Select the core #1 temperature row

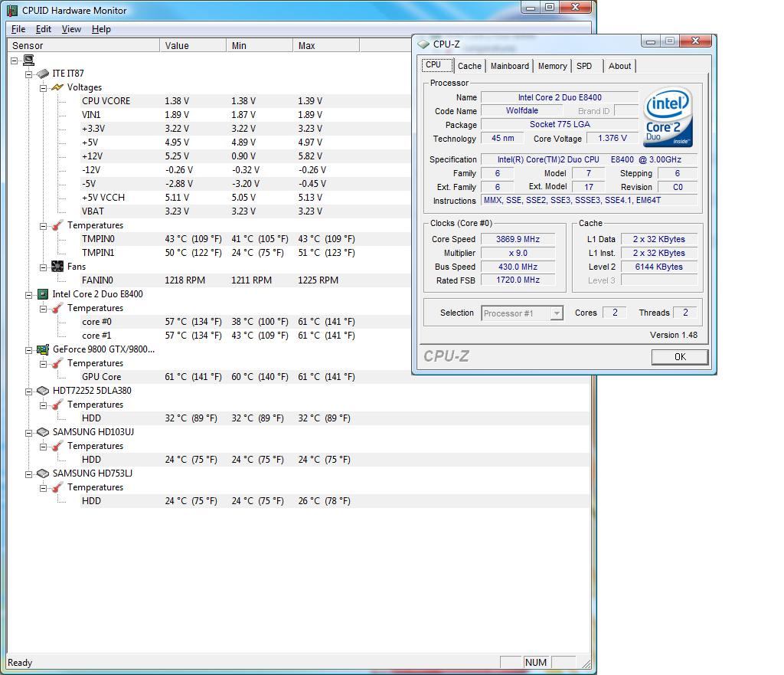click(245, 336)
